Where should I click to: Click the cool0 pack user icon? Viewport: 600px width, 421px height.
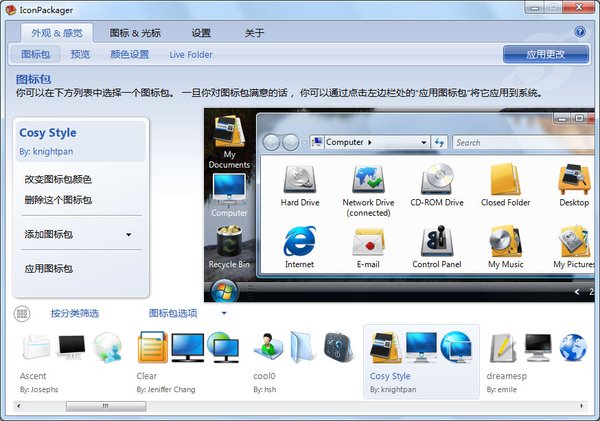(x=268, y=346)
